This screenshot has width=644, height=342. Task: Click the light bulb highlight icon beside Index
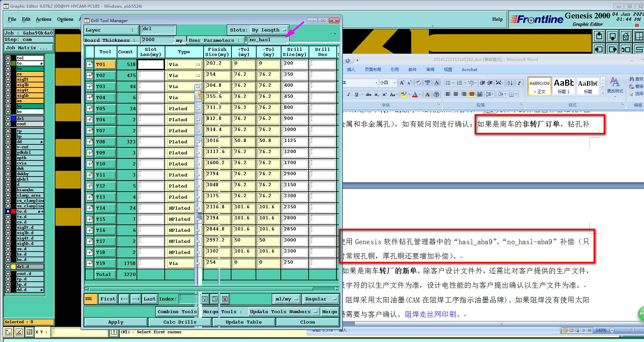pos(205,299)
